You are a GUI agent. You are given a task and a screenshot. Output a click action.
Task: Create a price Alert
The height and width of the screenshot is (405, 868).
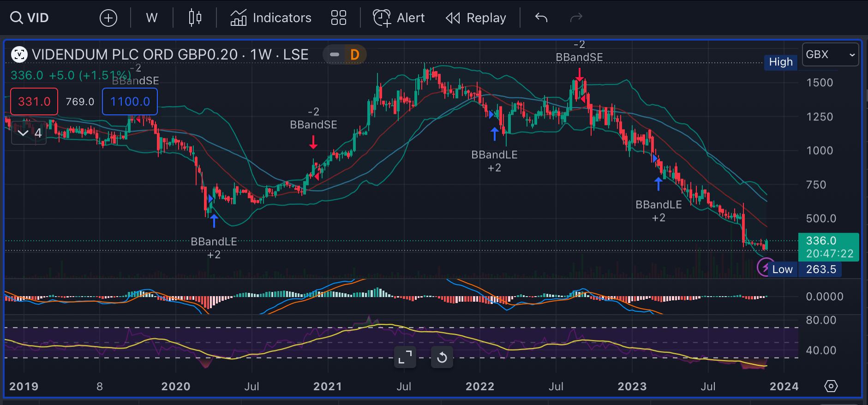399,18
